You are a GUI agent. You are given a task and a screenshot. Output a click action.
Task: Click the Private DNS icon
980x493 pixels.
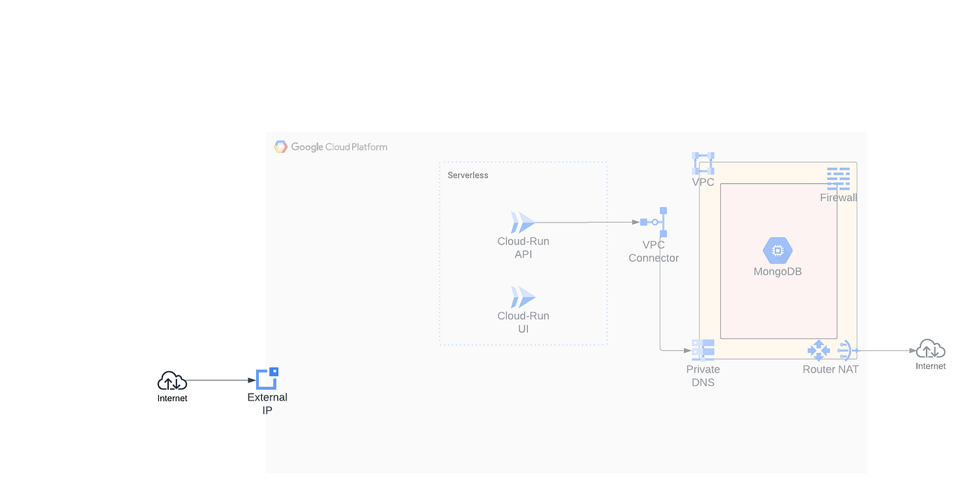703,350
